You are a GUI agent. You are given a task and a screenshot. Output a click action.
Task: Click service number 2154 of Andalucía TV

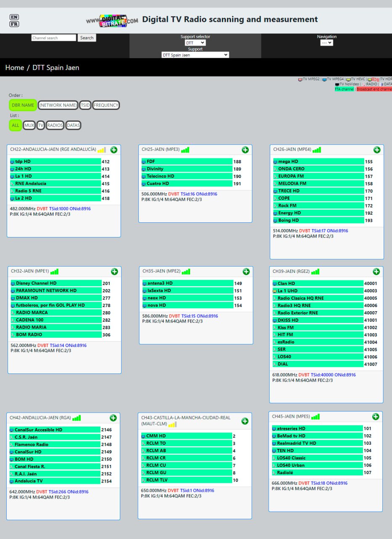(x=106, y=481)
